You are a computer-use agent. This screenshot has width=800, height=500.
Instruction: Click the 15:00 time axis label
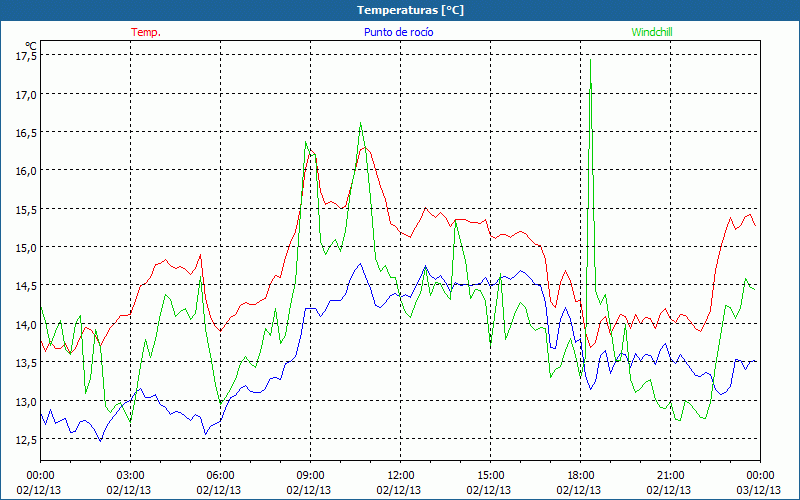point(490,476)
